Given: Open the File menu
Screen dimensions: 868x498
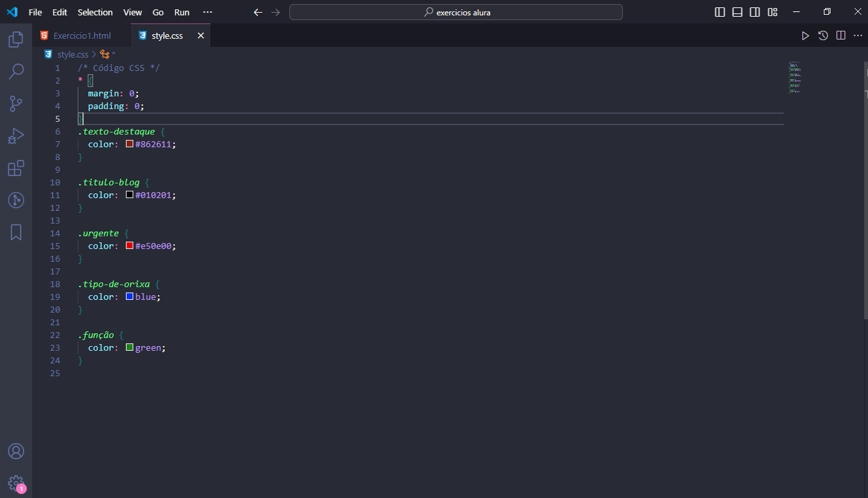Looking at the screenshot, I should (x=35, y=12).
